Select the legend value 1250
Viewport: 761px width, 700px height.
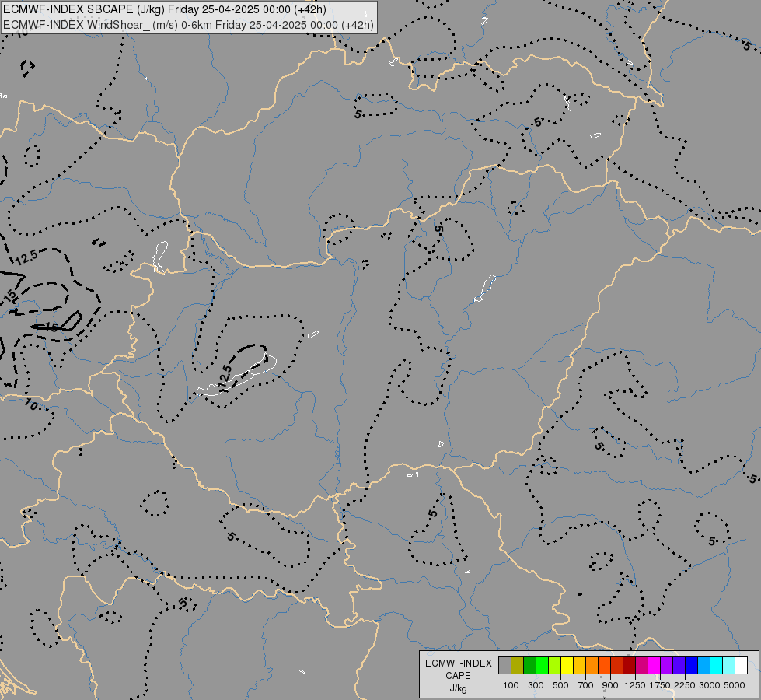point(635,685)
